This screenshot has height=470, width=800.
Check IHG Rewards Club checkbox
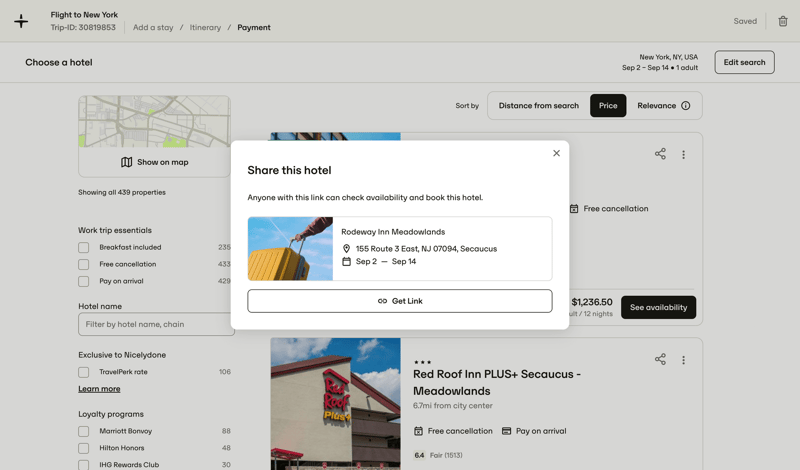click(84, 465)
